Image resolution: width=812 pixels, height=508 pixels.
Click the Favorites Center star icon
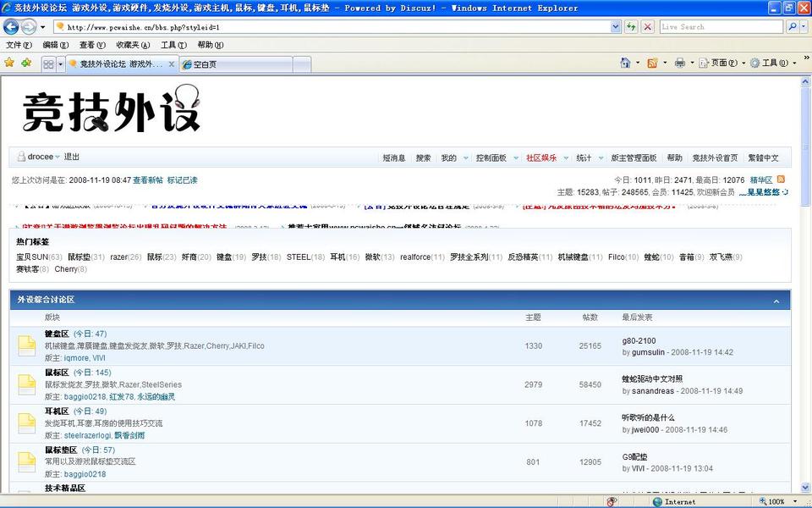click(9, 63)
